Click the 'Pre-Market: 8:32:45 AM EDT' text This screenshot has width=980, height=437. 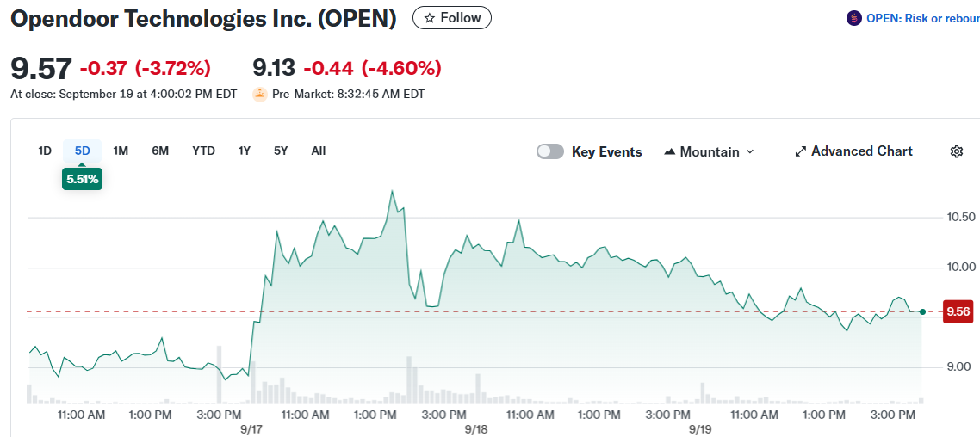pyautogui.click(x=348, y=95)
